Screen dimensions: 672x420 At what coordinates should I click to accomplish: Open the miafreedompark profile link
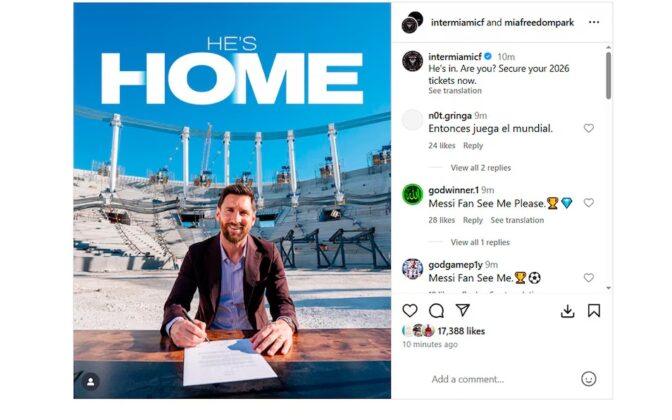[x=539, y=22]
